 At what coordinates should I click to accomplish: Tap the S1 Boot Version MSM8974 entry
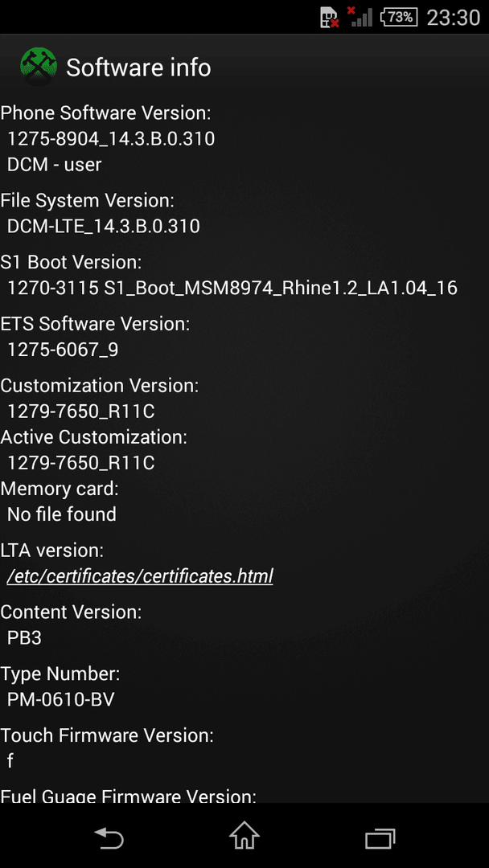[x=232, y=288]
